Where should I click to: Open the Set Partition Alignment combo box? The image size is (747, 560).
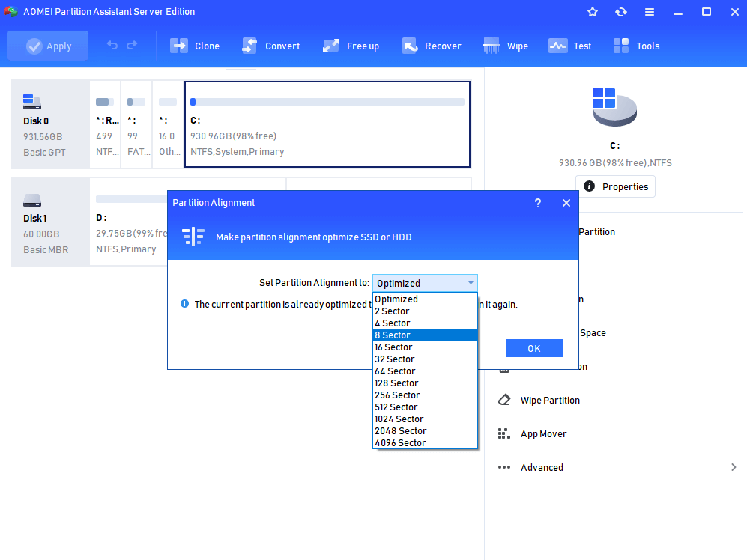(x=425, y=283)
